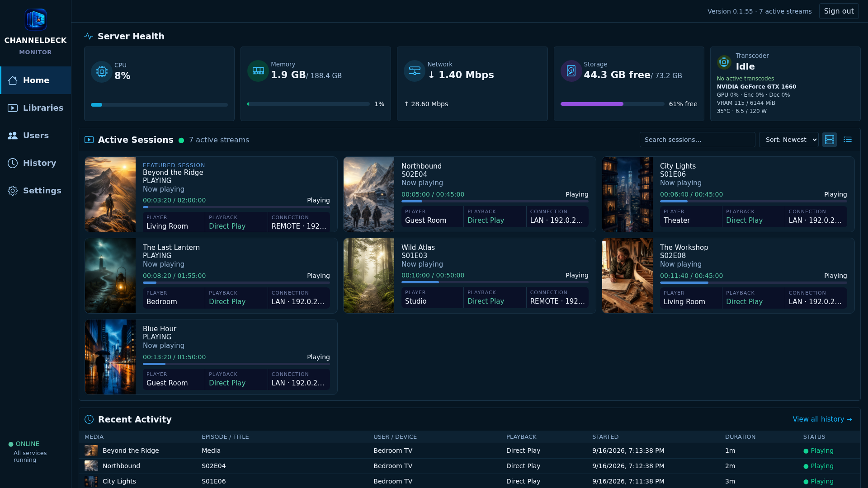
Task: Open the Beyond the Ridge poster thumbnail
Action: [110, 194]
